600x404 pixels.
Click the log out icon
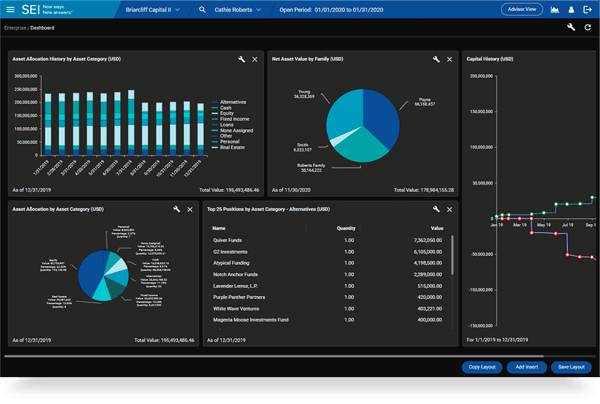(587, 10)
